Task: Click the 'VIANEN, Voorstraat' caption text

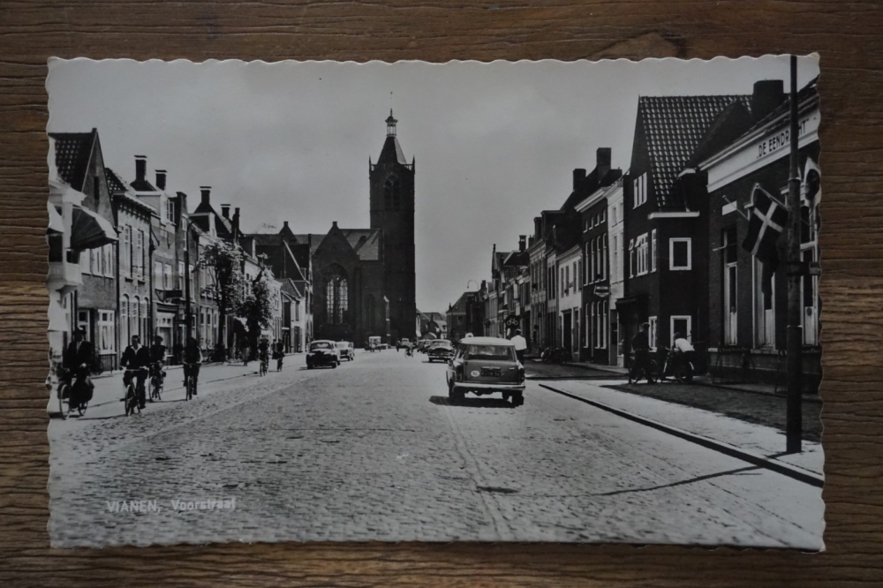Action: pyautogui.click(x=171, y=506)
